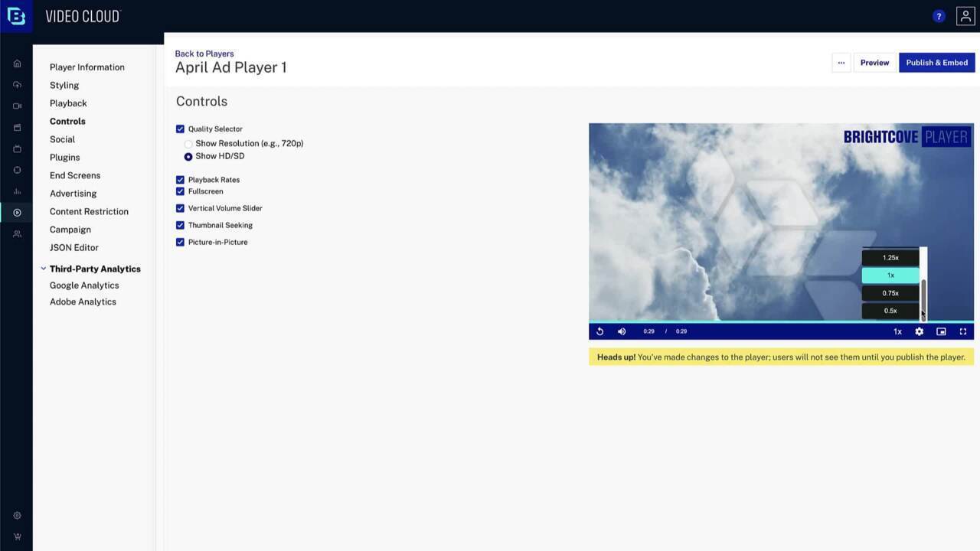Collapse the Third-Party Analytics section
This screenshot has height=551, width=980.
coord(43,269)
